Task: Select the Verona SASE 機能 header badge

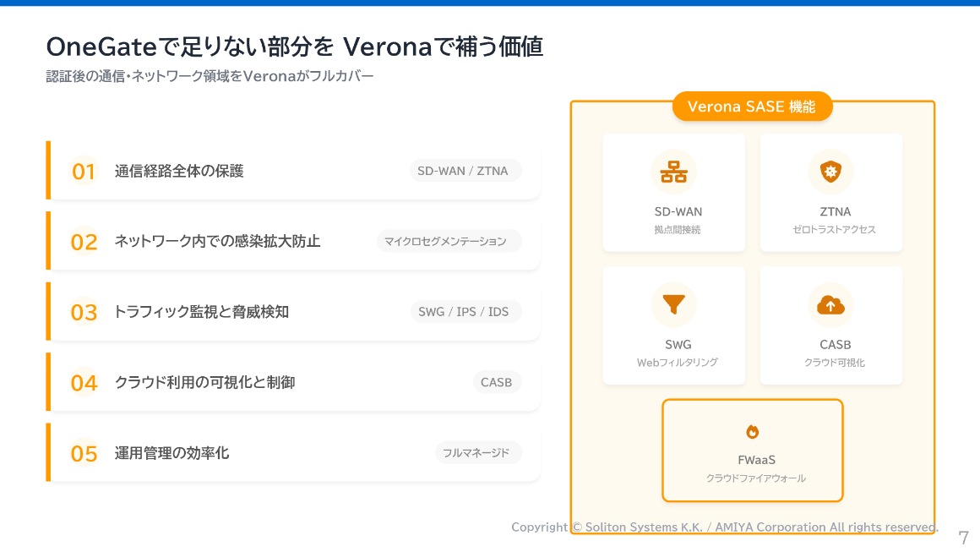Action: pyautogui.click(x=752, y=107)
